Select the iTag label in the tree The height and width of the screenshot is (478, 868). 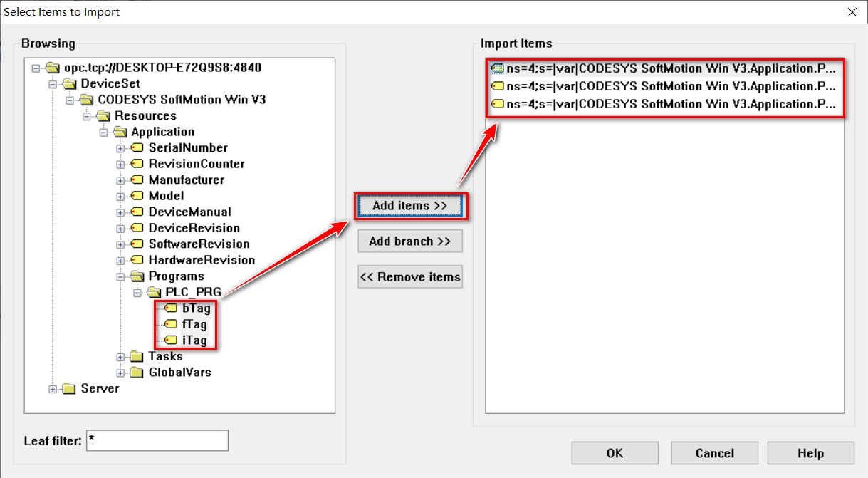(194, 341)
